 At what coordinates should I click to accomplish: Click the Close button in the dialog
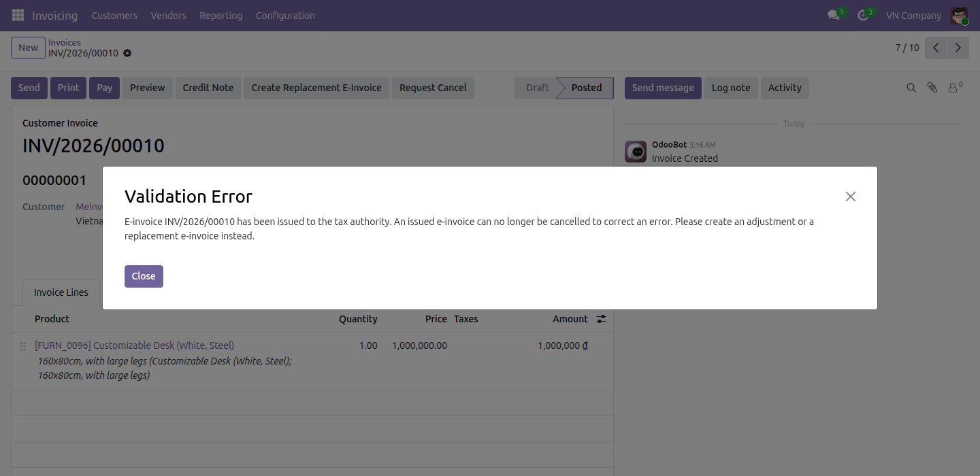pyautogui.click(x=144, y=276)
